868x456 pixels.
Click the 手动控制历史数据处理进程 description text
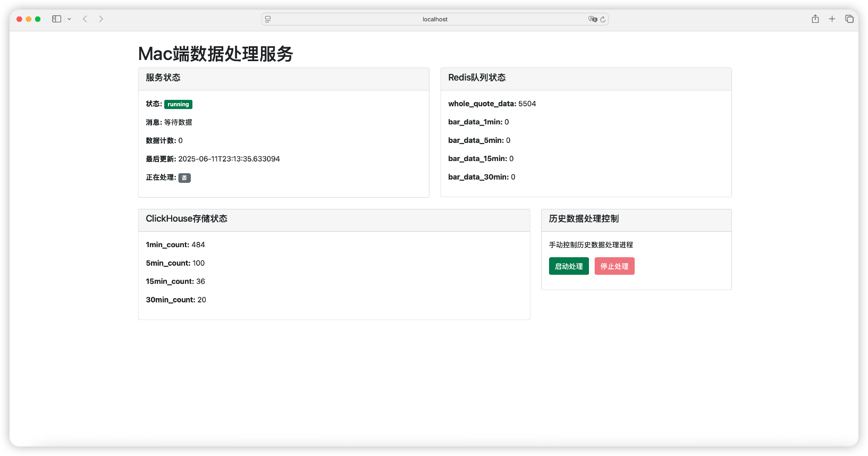click(x=591, y=245)
